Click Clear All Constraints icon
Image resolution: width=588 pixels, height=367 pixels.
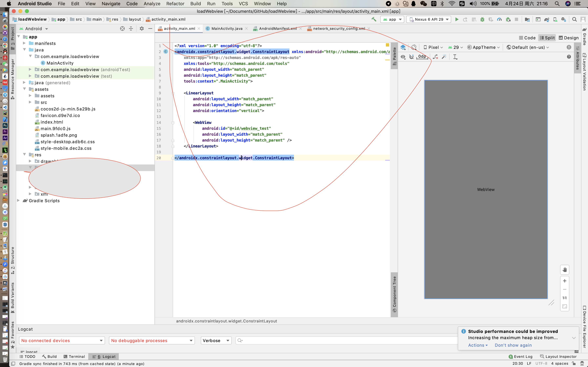tap(435, 57)
